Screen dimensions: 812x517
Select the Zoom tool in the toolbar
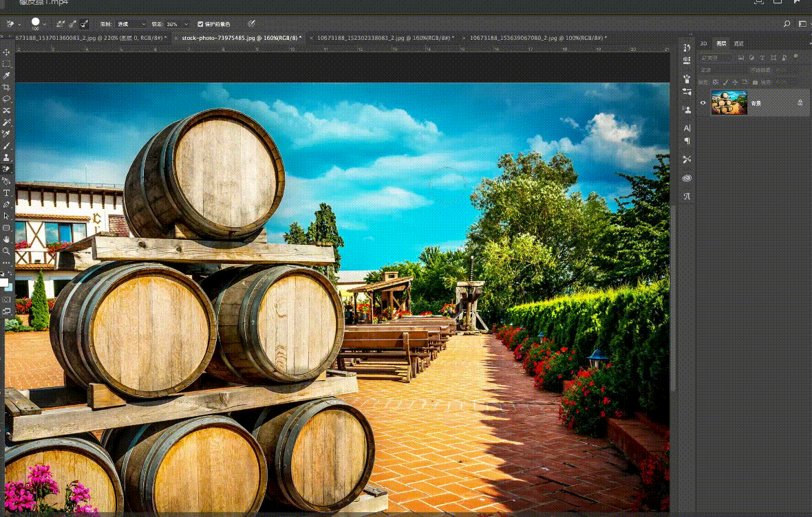(x=6, y=251)
